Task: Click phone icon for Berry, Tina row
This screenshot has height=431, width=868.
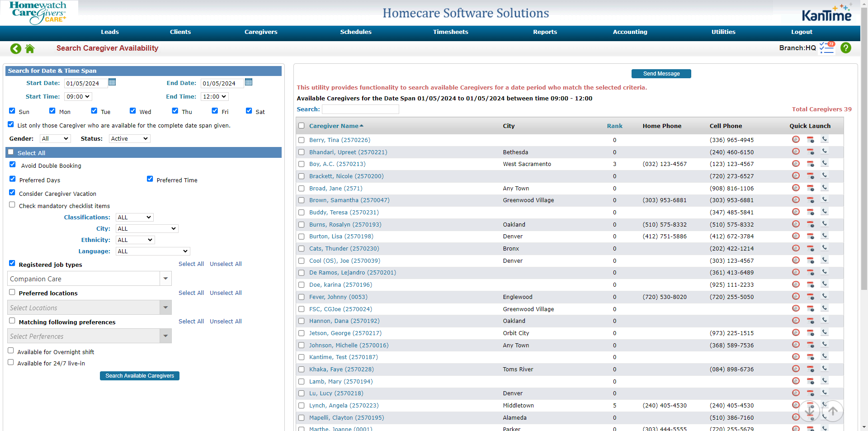Action: [825, 139]
